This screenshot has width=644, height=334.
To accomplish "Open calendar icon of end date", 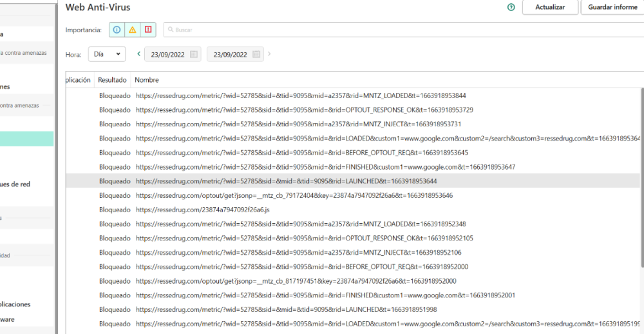I will 256,54.
